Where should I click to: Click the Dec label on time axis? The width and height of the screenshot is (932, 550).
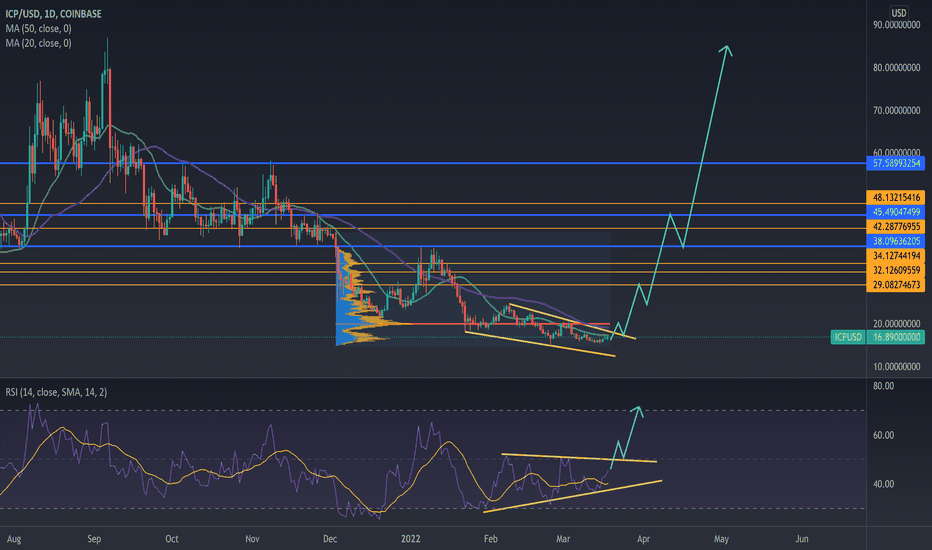click(x=330, y=539)
